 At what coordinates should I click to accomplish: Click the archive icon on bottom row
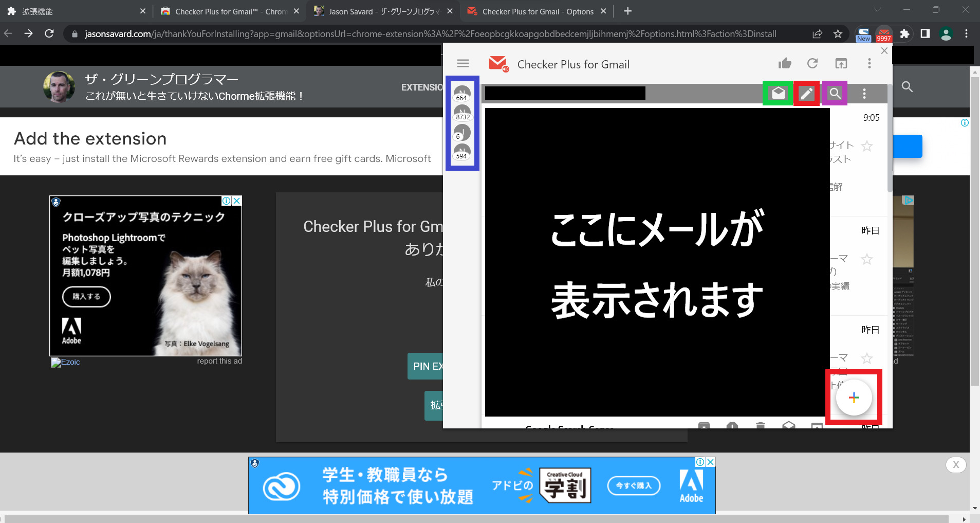click(x=704, y=425)
